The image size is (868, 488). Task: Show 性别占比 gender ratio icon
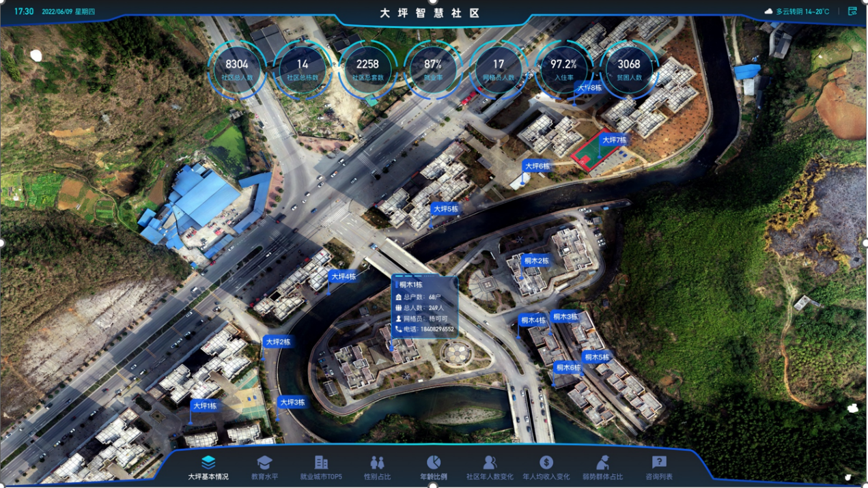tap(377, 462)
